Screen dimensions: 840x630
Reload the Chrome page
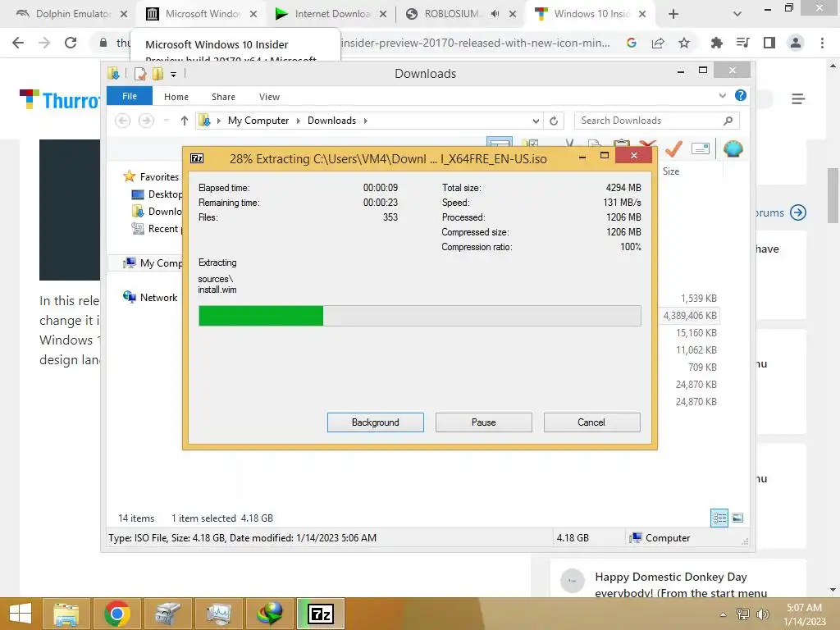click(71, 43)
